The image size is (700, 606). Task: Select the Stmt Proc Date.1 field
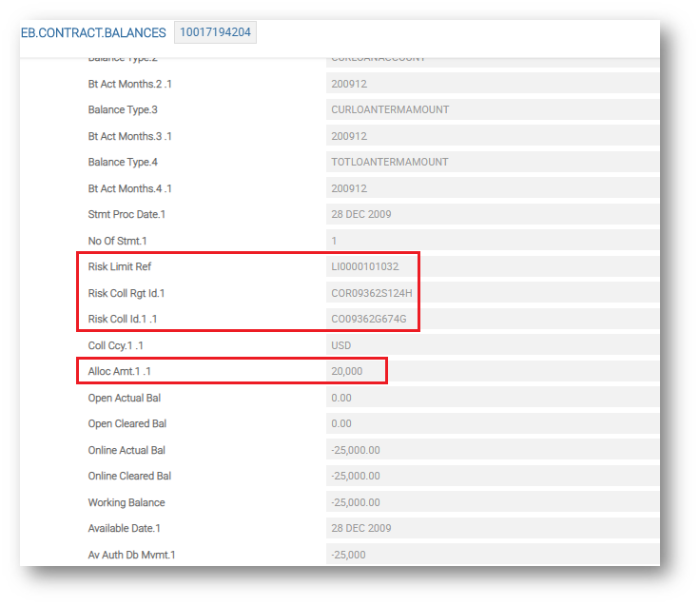(492, 214)
